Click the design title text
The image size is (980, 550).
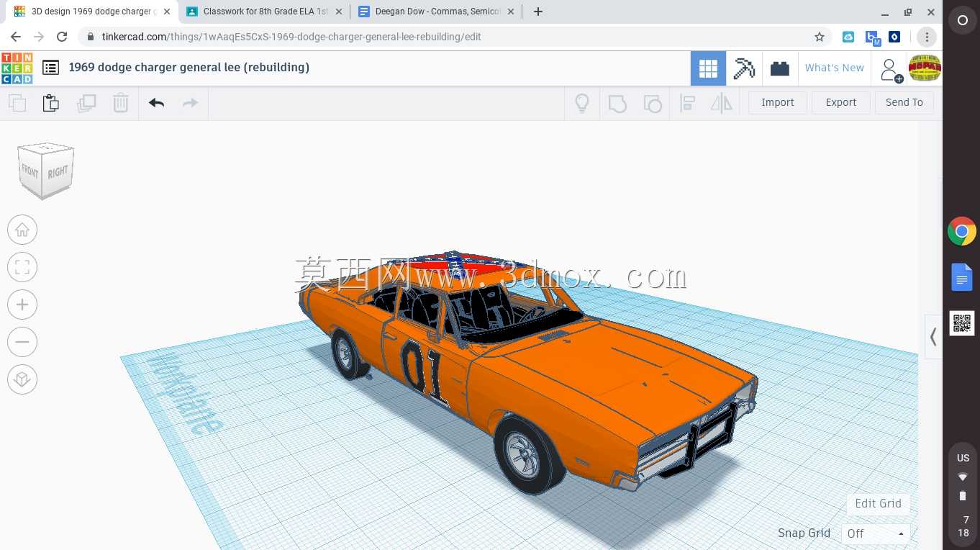click(189, 67)
